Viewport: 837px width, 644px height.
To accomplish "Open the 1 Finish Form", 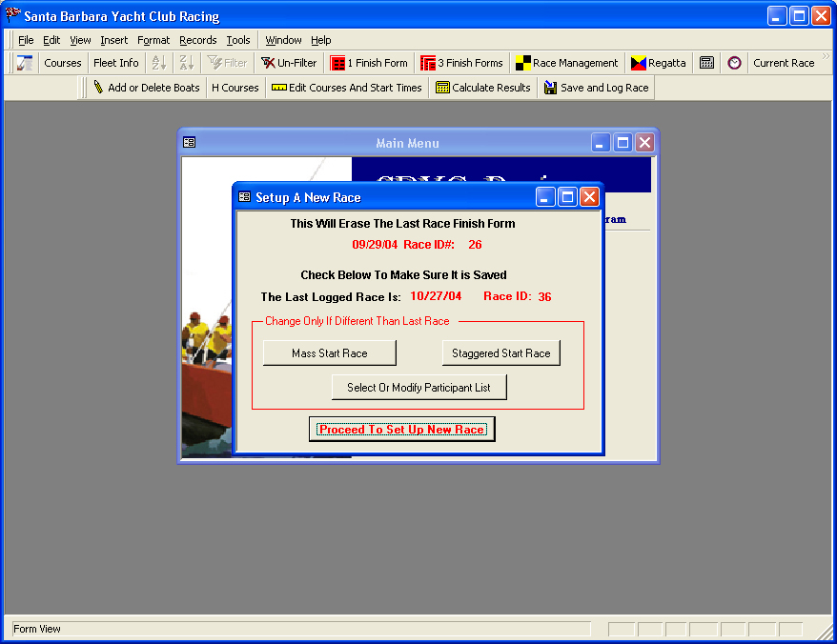I will point(369,63).
